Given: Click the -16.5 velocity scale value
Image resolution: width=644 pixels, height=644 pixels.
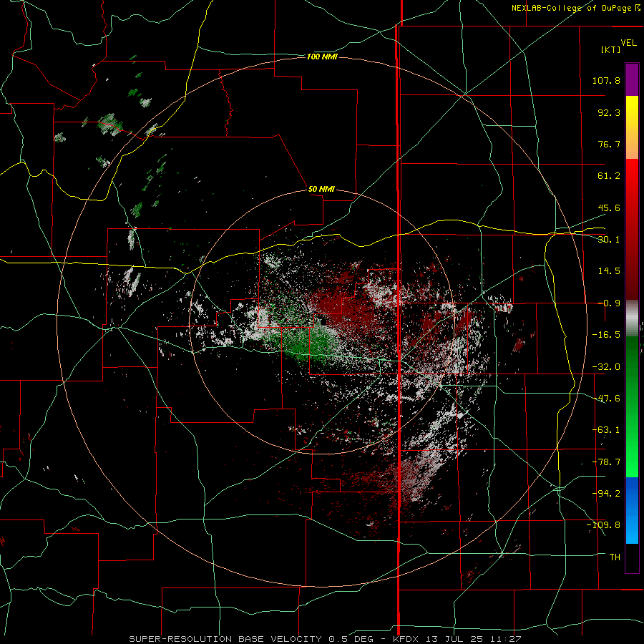Looking at the screenshot, I should (606, 335).
